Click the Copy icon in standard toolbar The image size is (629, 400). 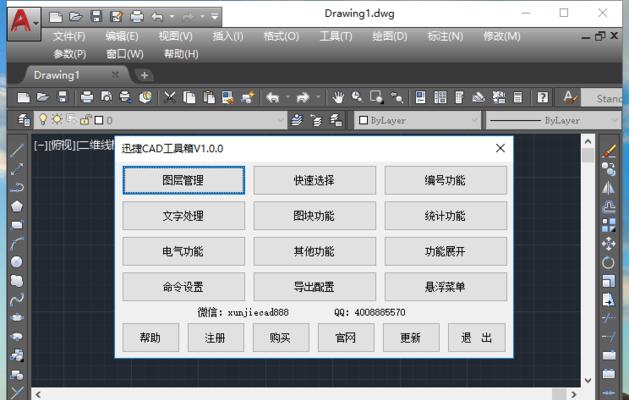tap(189, 97)
